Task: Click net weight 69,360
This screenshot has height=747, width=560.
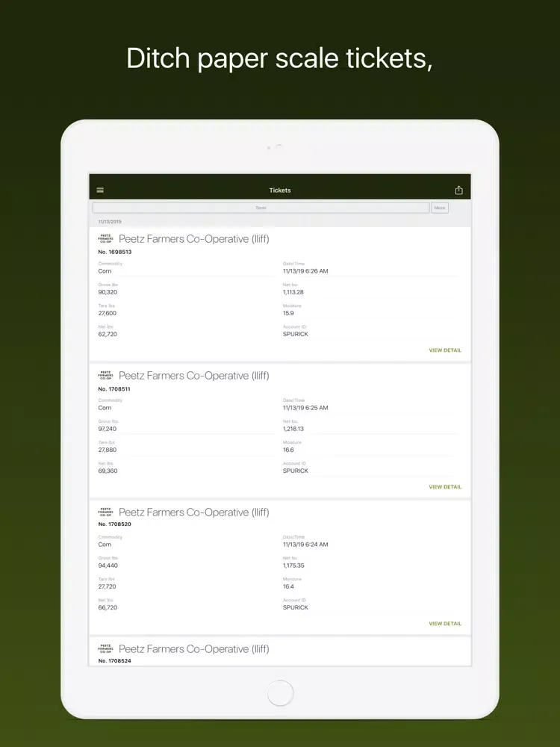Action: tap(108, 471)
